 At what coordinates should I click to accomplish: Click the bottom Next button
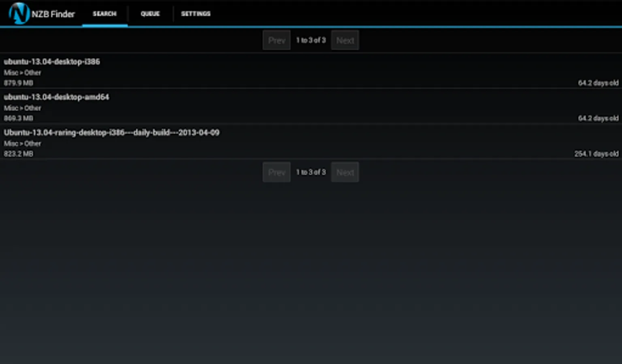345,172
